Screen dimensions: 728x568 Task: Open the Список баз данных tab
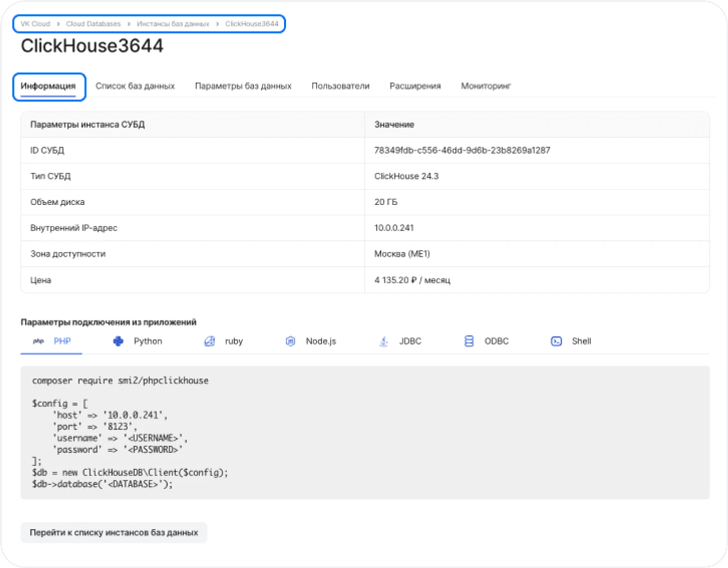click(135, 86)
